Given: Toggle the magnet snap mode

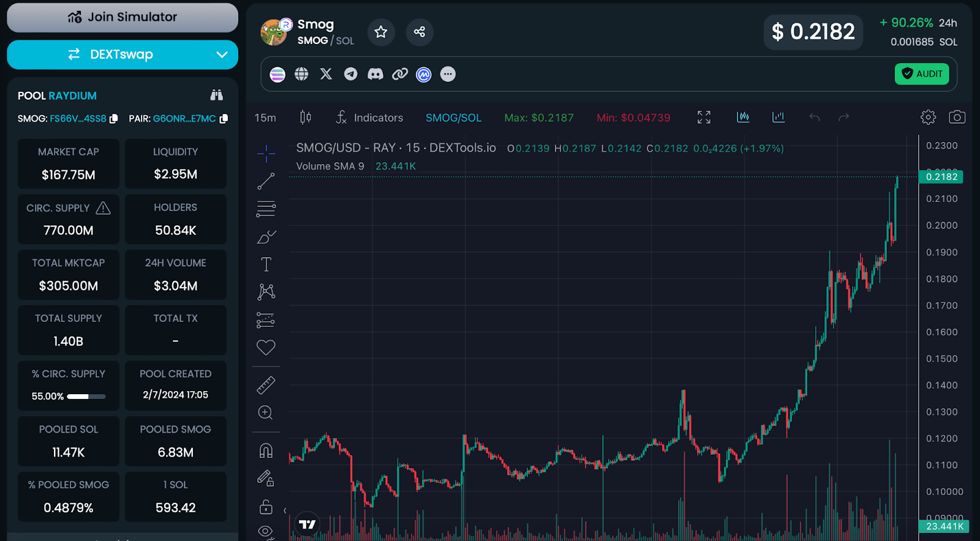Looking at the screenshot, I should (266, 451).
